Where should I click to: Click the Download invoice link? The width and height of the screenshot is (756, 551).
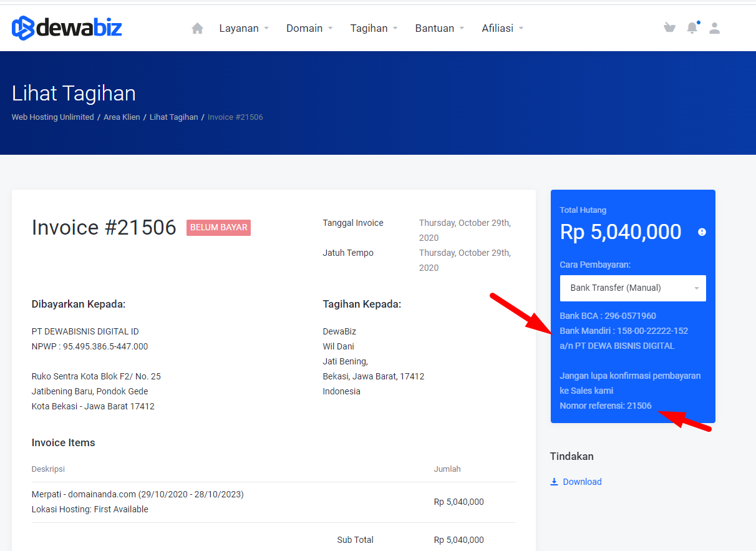point(582,482)
